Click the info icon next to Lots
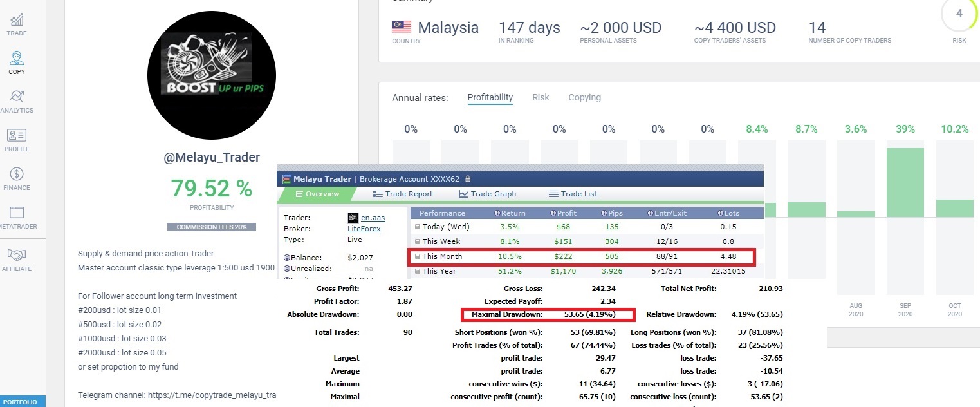980x407 pixels. click(x=720, y=213)
